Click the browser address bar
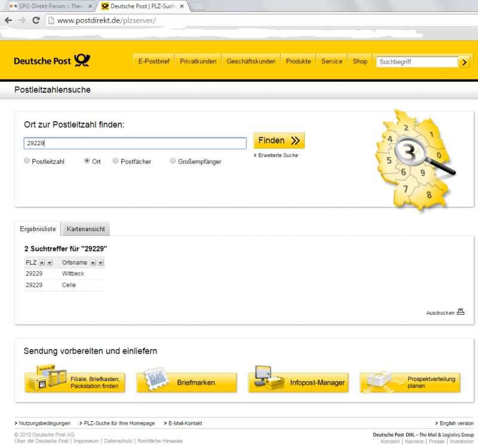478x448 pixels. pyautogui.click(x=262, y=20)
